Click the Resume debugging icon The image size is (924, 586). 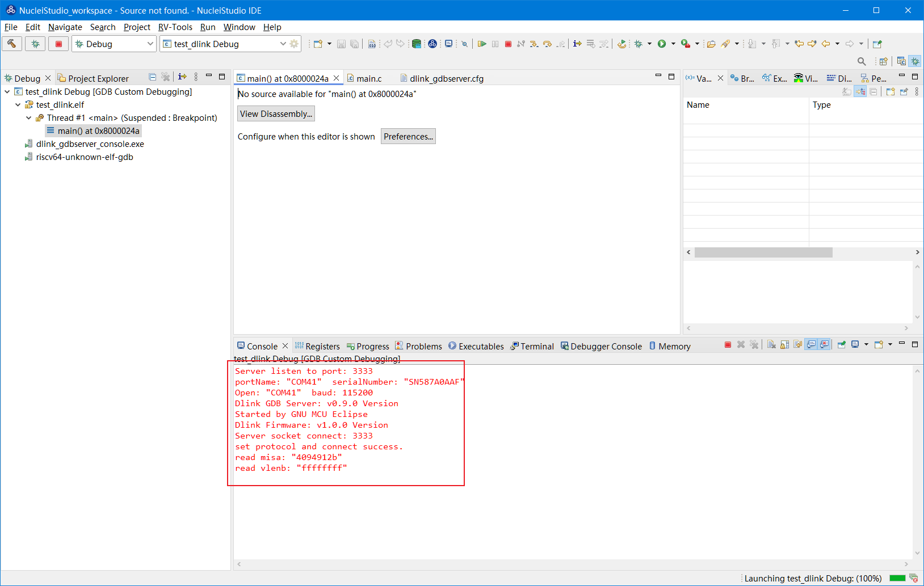point(482,44)
